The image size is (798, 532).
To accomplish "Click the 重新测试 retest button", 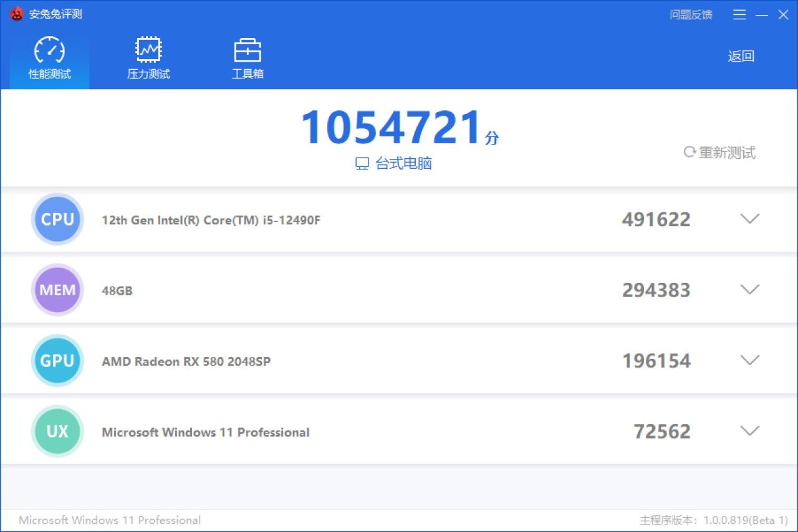I will tap(720, 153).
